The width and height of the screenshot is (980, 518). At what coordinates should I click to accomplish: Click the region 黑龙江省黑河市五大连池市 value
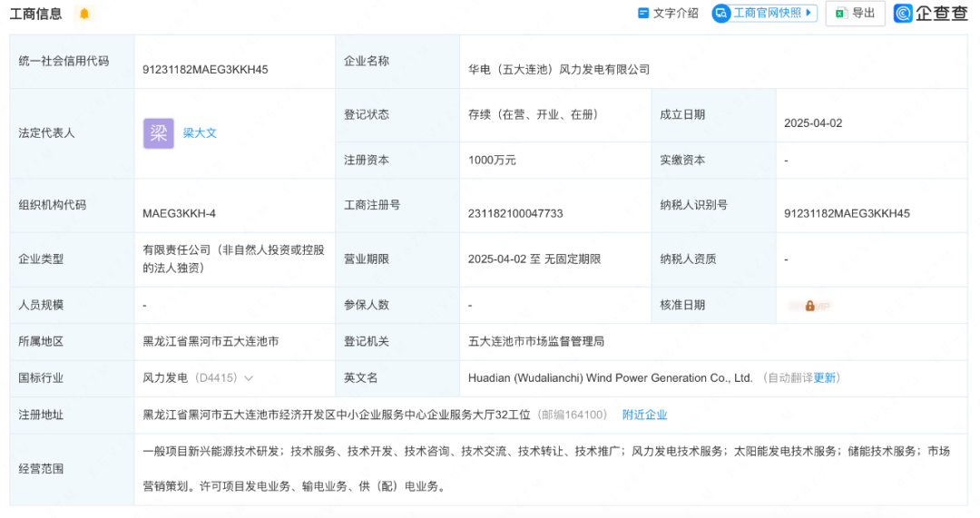click(x=211, y=341)
